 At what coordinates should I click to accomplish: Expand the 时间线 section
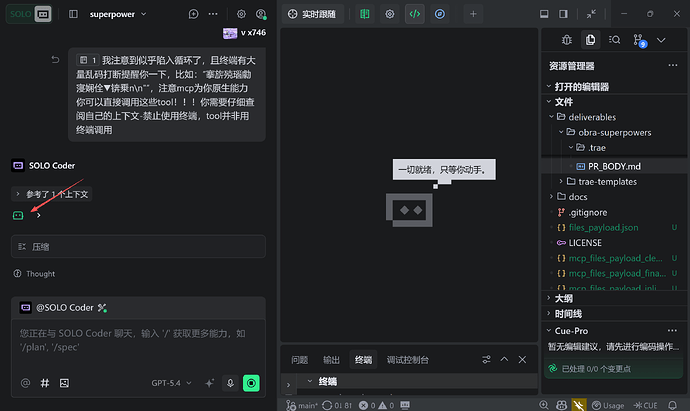(x=568, y=314)
